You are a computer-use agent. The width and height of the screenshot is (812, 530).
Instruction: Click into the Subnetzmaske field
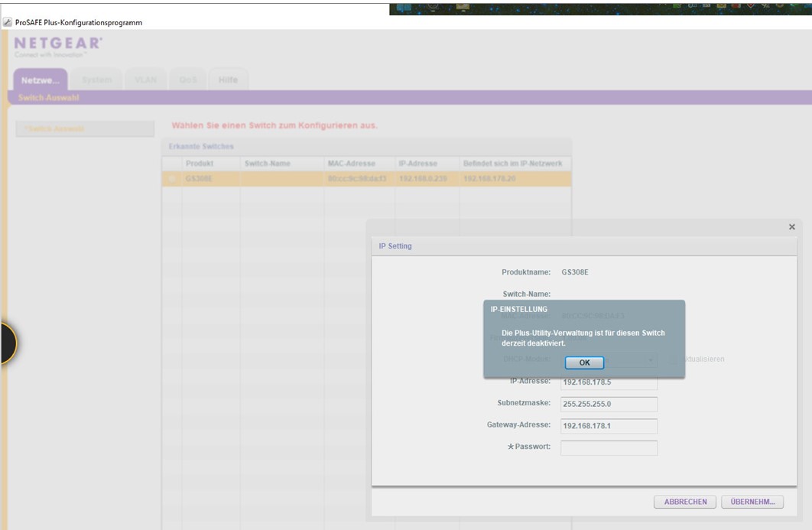pos(609,404)
